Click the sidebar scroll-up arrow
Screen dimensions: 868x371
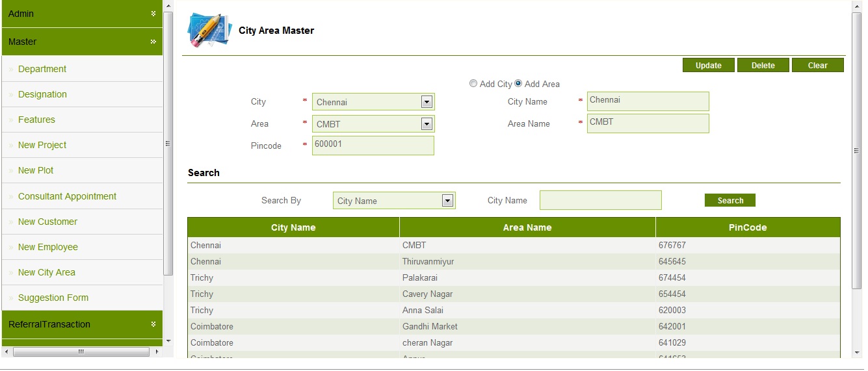[168, 6]
